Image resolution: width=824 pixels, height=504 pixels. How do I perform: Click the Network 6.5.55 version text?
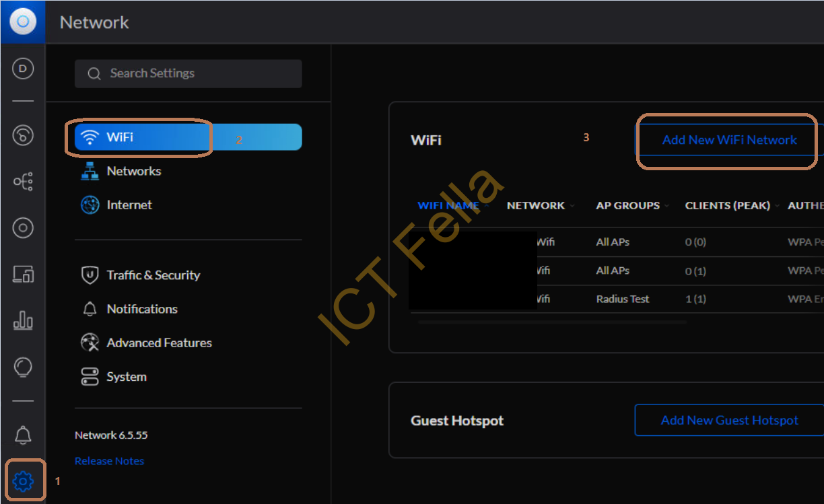(111, 435)
